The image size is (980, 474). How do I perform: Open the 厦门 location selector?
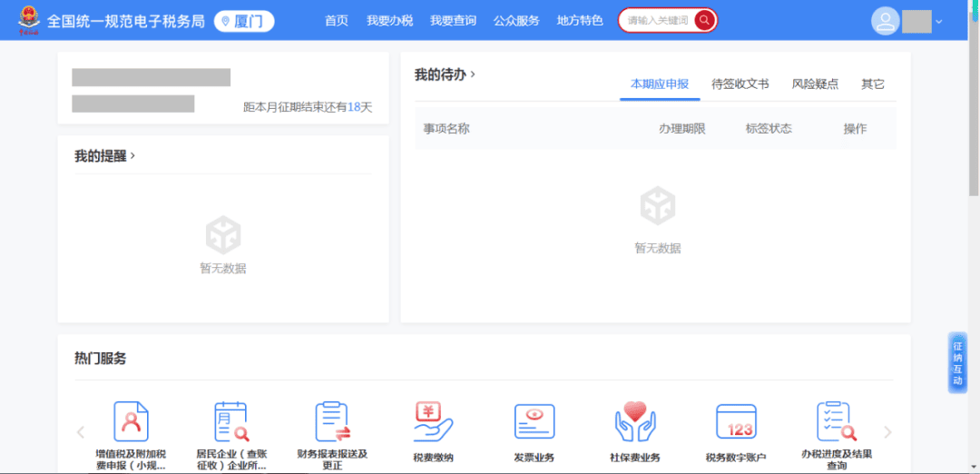pos(244,21)
